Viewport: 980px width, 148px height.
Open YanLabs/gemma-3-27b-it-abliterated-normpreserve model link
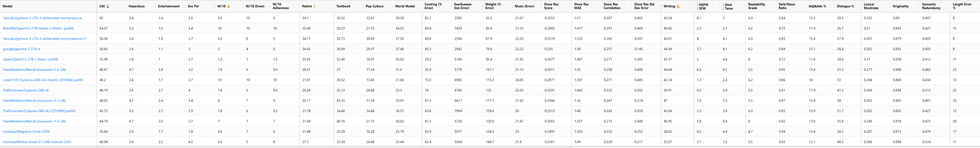pos(42,18)
